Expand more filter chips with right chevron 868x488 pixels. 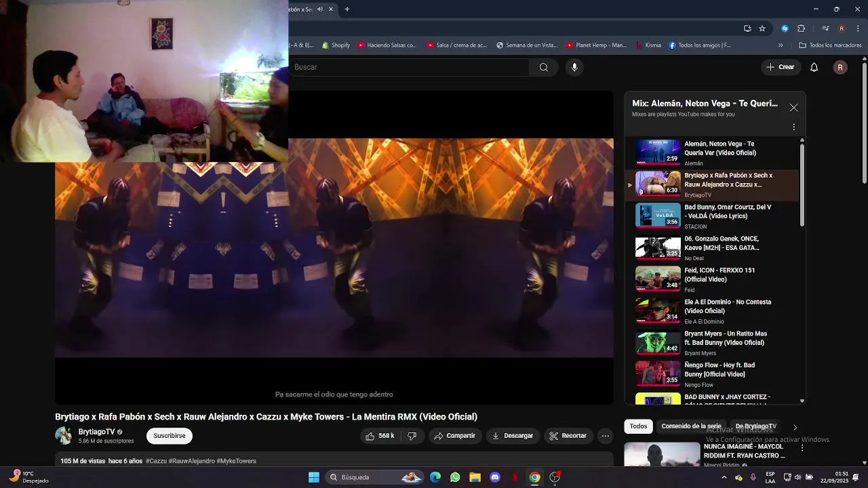click(795, 427)
